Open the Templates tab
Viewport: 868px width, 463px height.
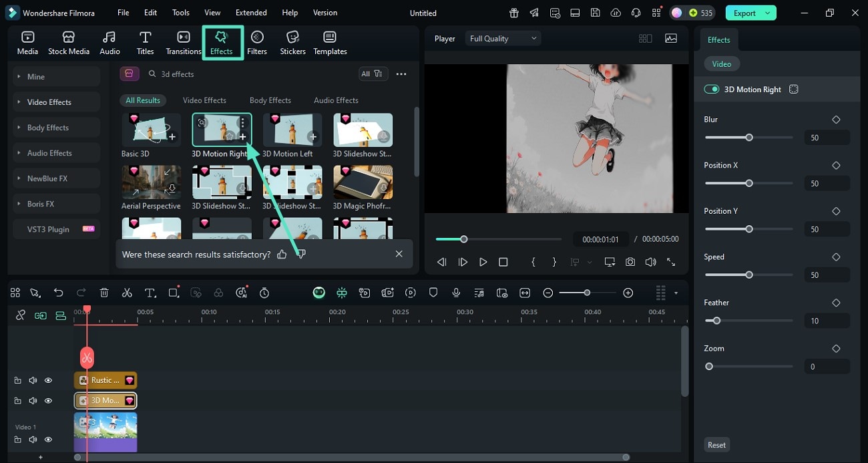(x=330, y=43)
